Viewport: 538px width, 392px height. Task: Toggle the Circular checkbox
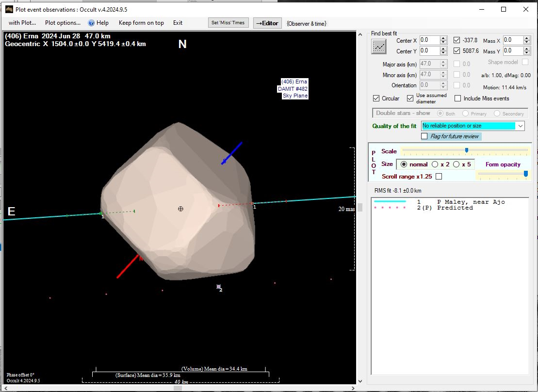click(x=376, y=98)
